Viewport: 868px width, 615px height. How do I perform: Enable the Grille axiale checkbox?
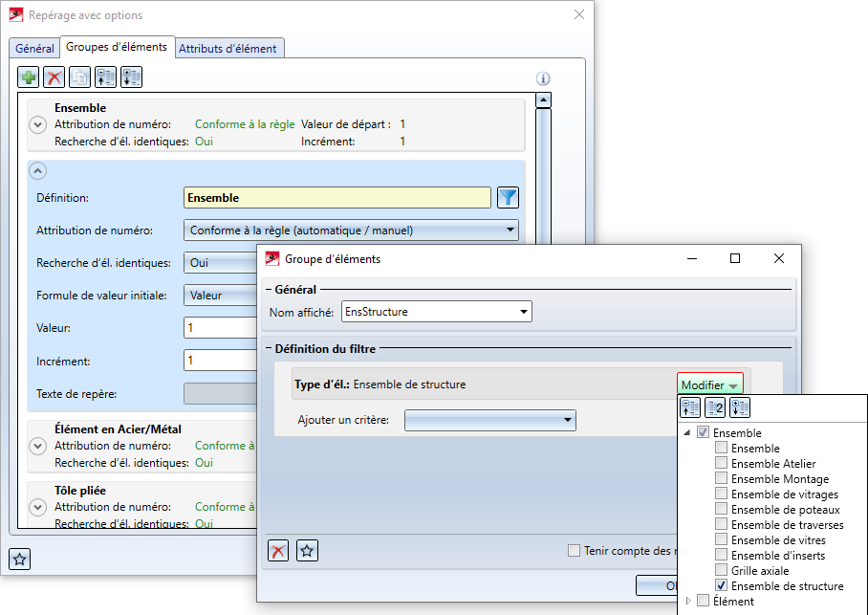722,571
